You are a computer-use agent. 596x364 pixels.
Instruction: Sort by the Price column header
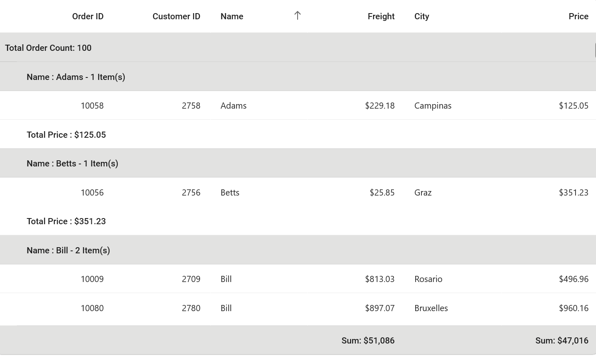tap(578, 16)
